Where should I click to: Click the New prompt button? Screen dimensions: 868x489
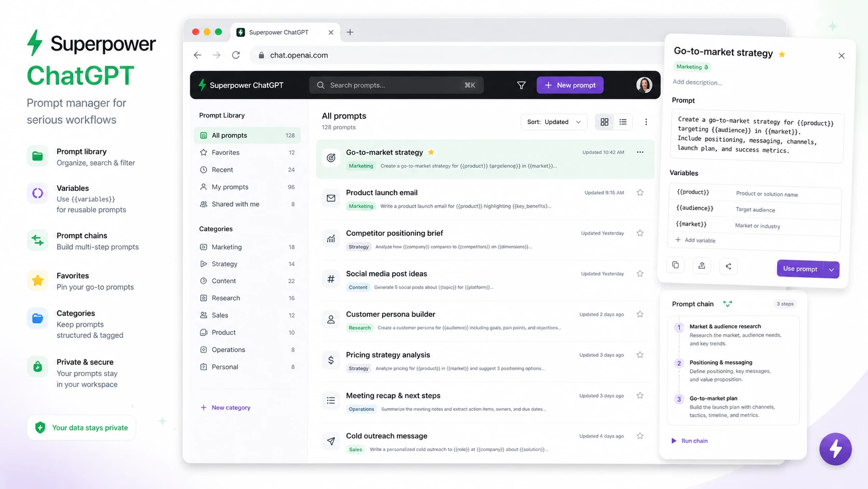pyautogui.click(x=570, y=85)
